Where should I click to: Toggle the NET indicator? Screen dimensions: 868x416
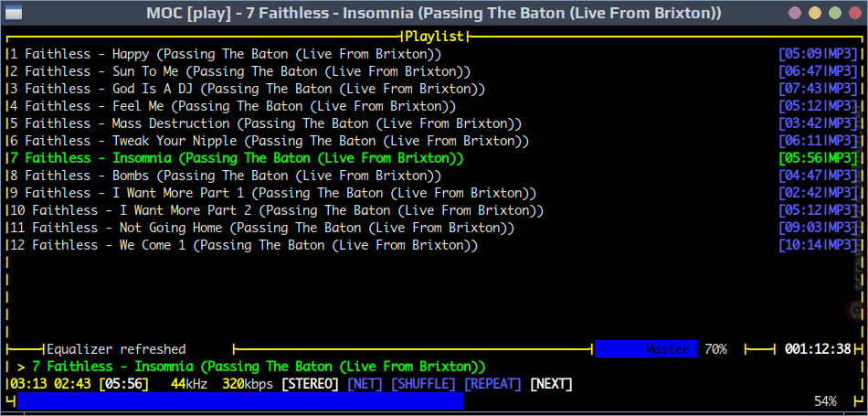tap(365, 384)
